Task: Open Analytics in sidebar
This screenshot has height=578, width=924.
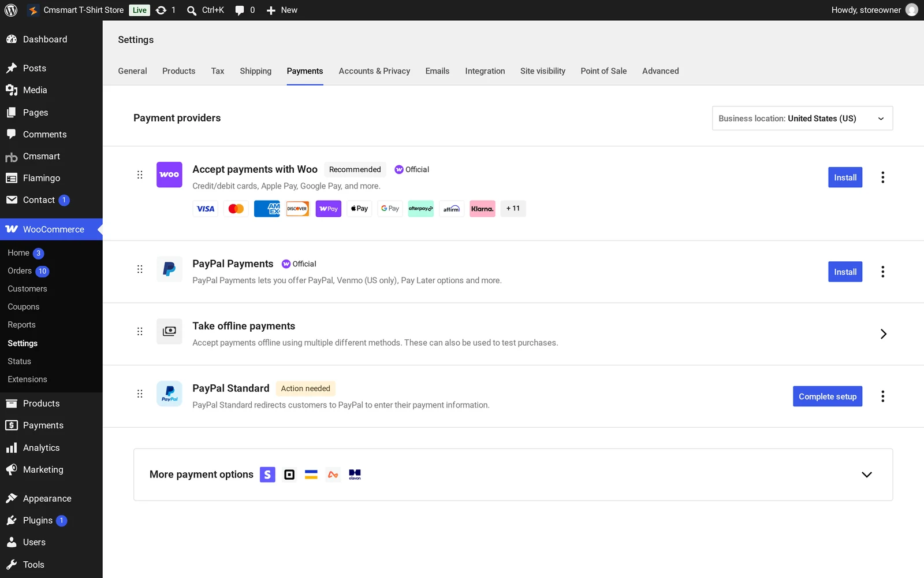Action: click(x=51, y=448)
